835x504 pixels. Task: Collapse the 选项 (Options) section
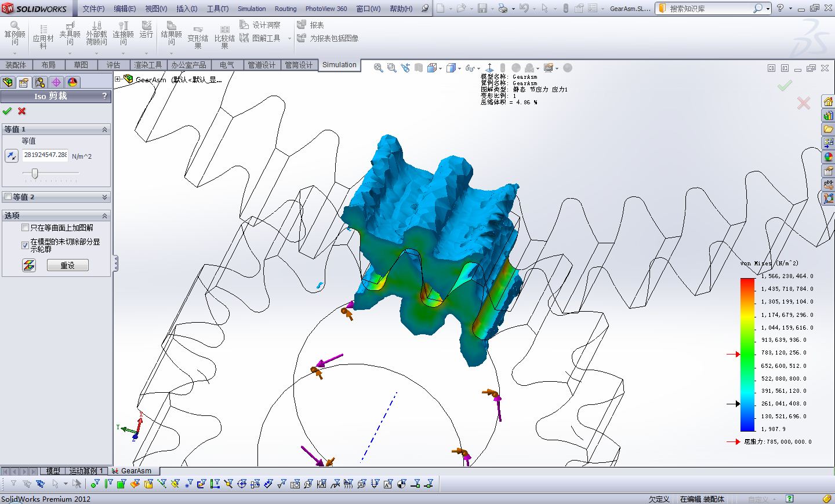(x=105, y=216)
